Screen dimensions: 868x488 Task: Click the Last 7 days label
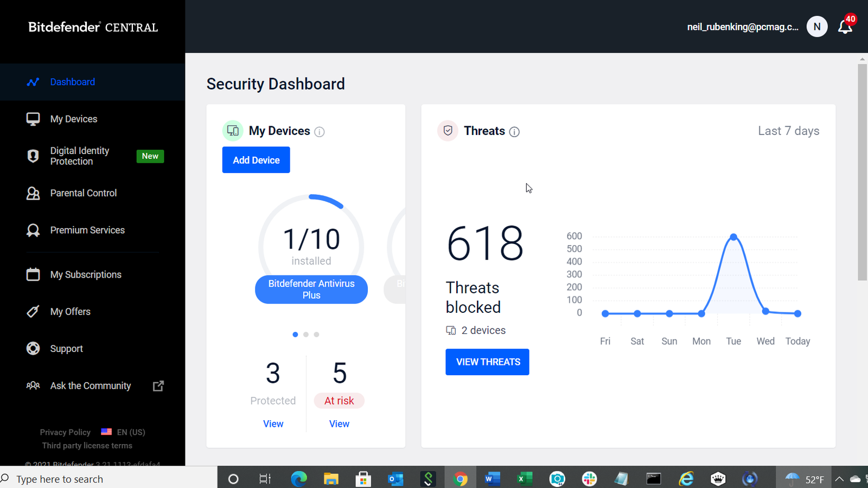coord(789,131)
